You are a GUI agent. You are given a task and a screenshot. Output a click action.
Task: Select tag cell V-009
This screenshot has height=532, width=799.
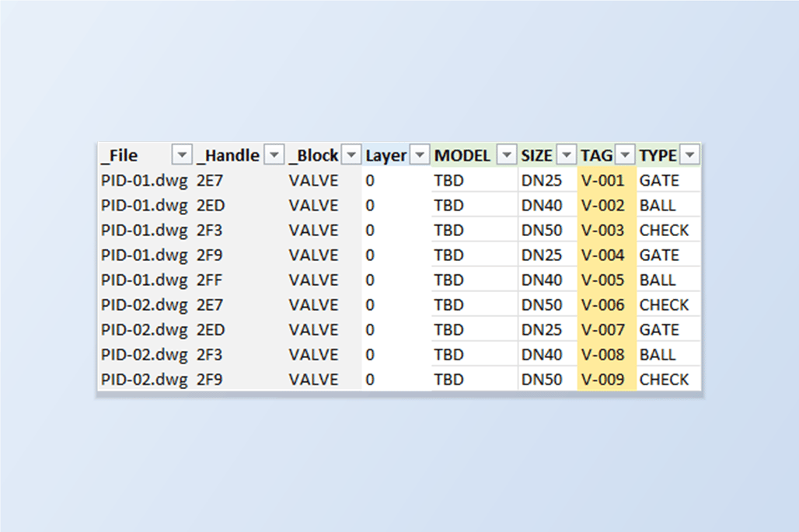pos(607,380)
